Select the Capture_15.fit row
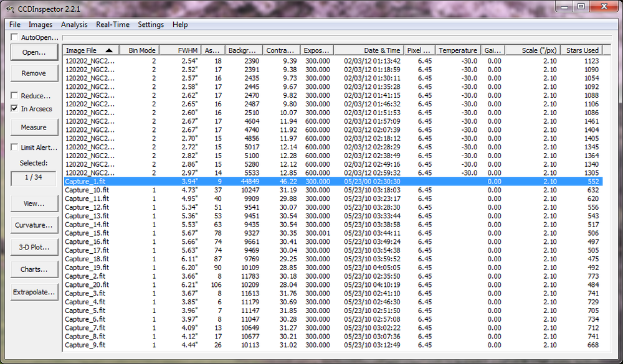 point(333,233)
